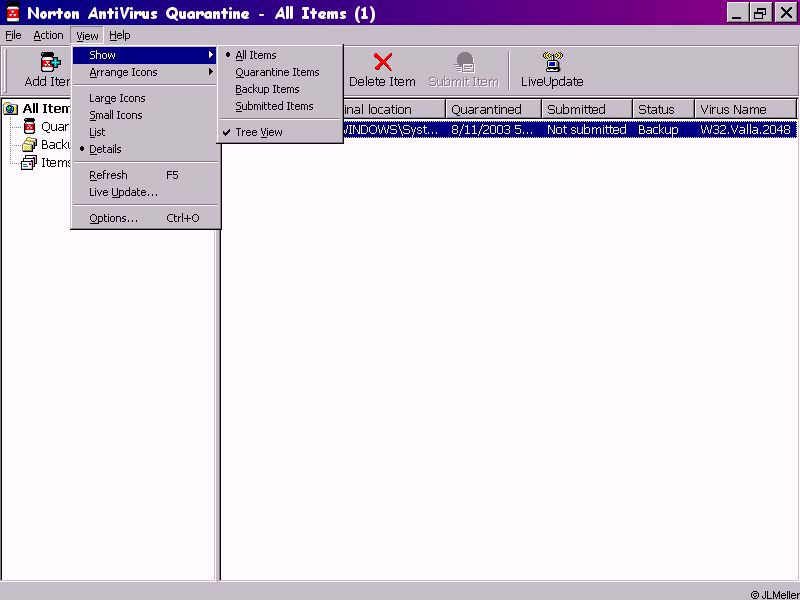The width and height of the screenshot is (800, 600).
Task: Choose Quarantine Items in Show submenu
Action: point(277,72)
